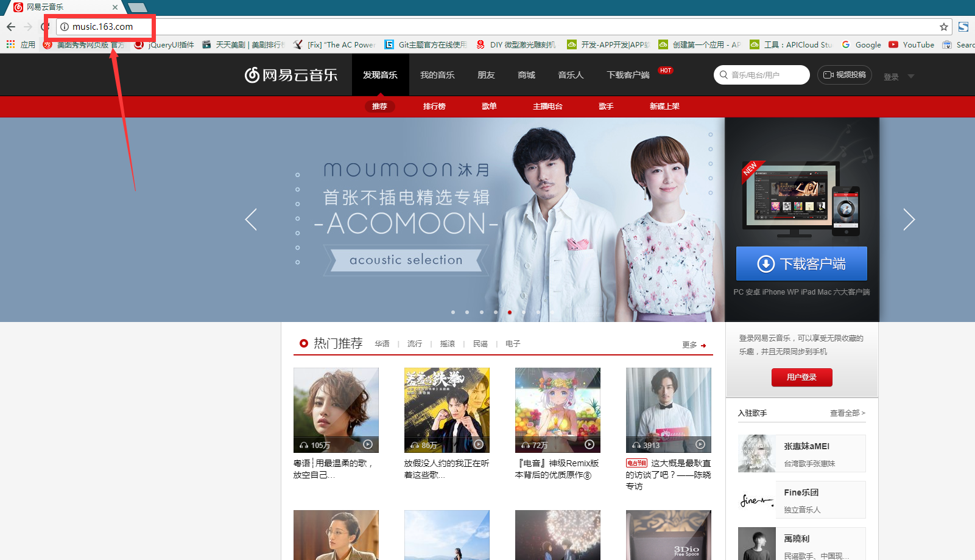This screenshot has height=560, width=975.
Task: Select the 发现音乐 tab
Action: [380, 75]
